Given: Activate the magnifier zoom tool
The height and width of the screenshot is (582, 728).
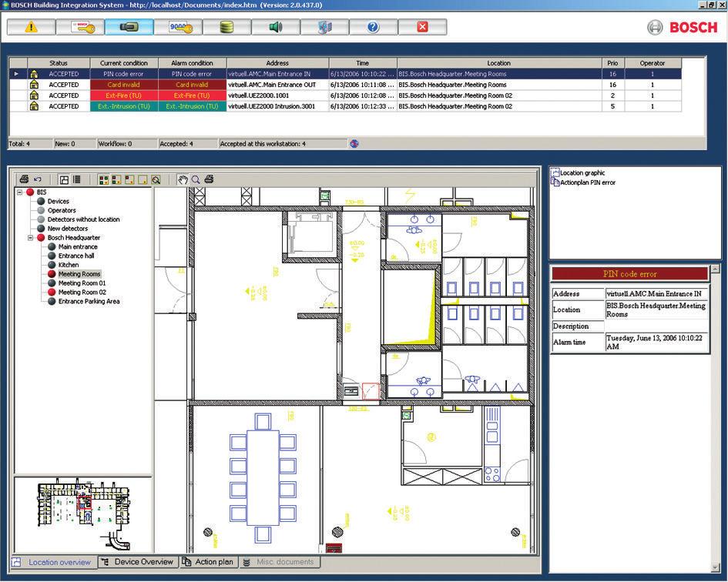Looking at the screenshot, I should tap(196, 179).
